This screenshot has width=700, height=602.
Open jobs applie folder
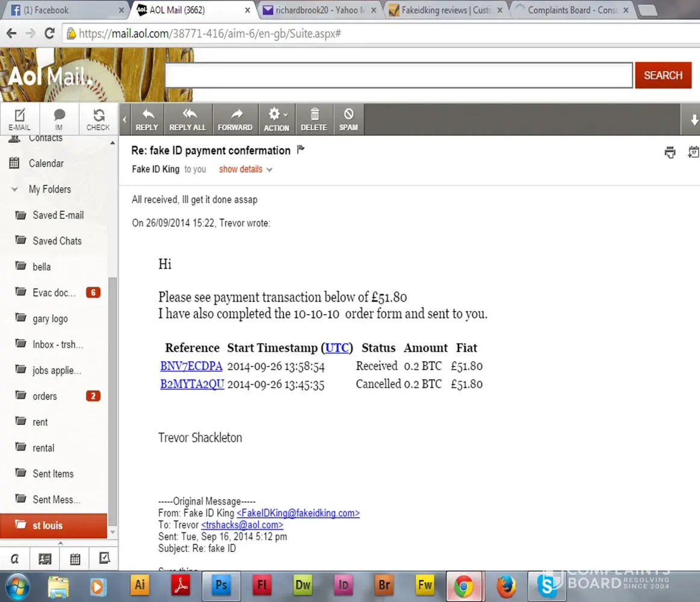coord(57,370)
